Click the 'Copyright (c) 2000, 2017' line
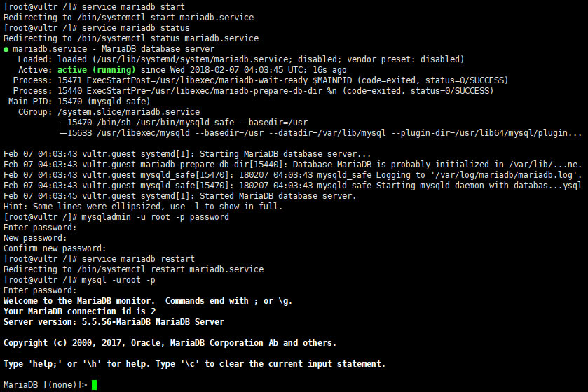The height and width of the screenshot is (392, 588). [x=170, y=343]
